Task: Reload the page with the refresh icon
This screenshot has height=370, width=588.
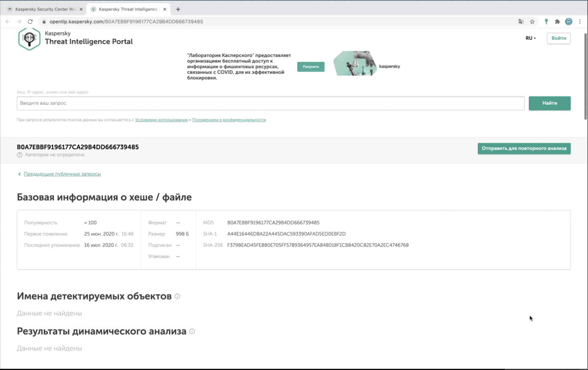Action: click(x=30, y=21)
